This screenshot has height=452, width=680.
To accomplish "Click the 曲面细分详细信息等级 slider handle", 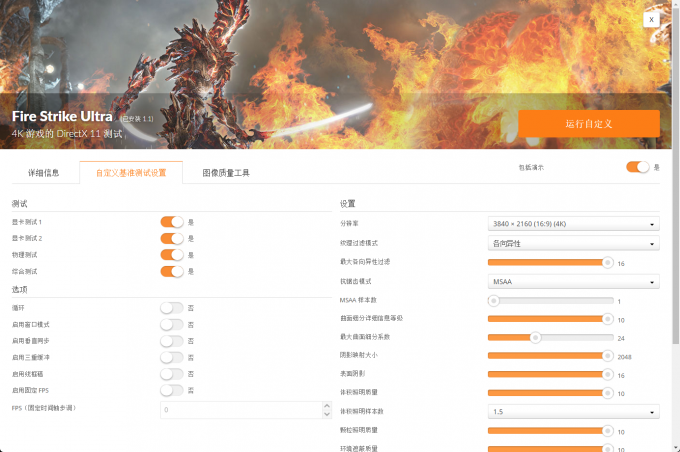I will point(608,319).
